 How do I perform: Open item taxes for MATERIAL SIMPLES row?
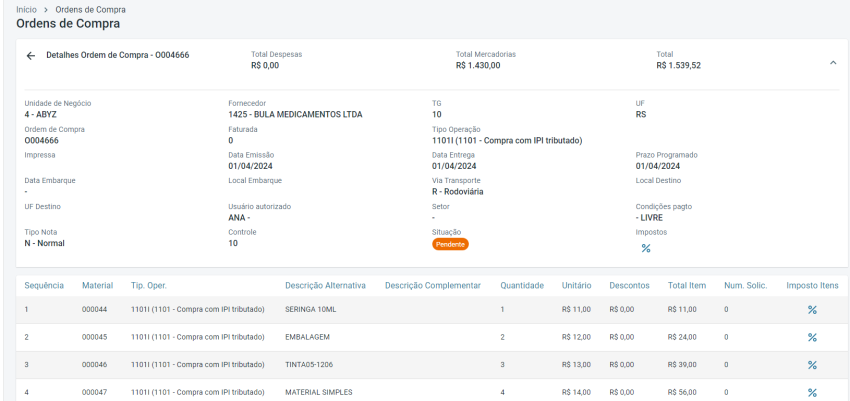[812, 392]
